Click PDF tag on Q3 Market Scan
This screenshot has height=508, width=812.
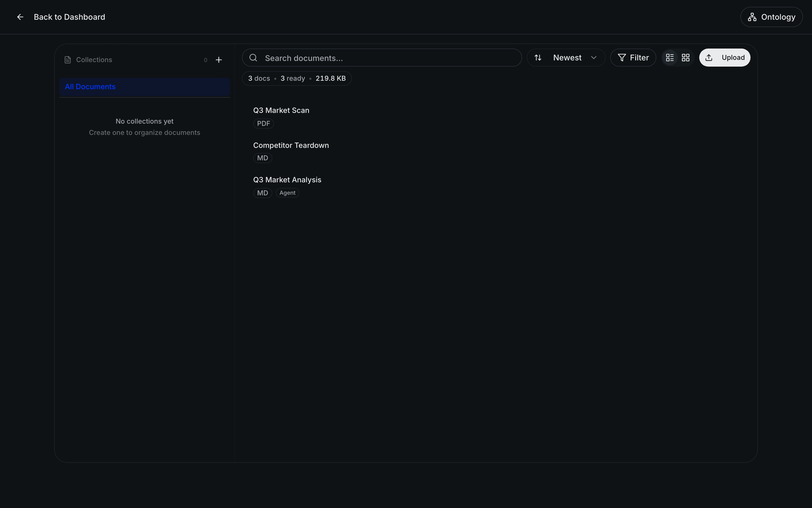point(263,124)
